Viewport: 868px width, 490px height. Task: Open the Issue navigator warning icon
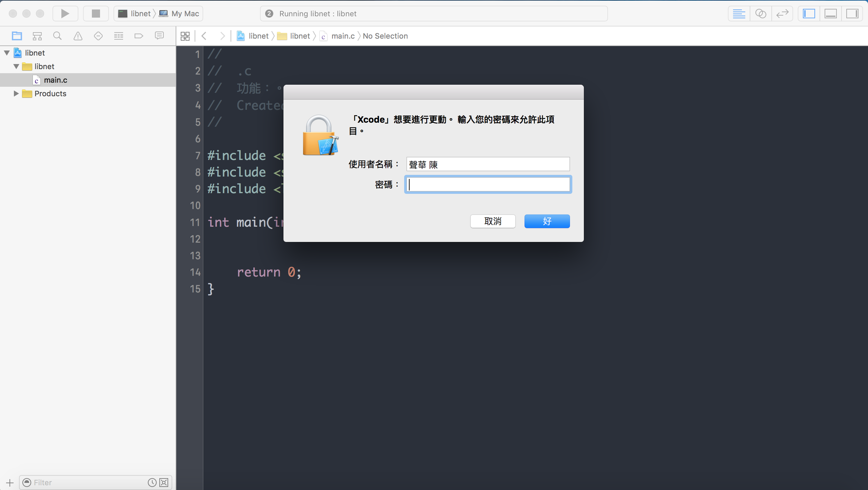point(78,36)
